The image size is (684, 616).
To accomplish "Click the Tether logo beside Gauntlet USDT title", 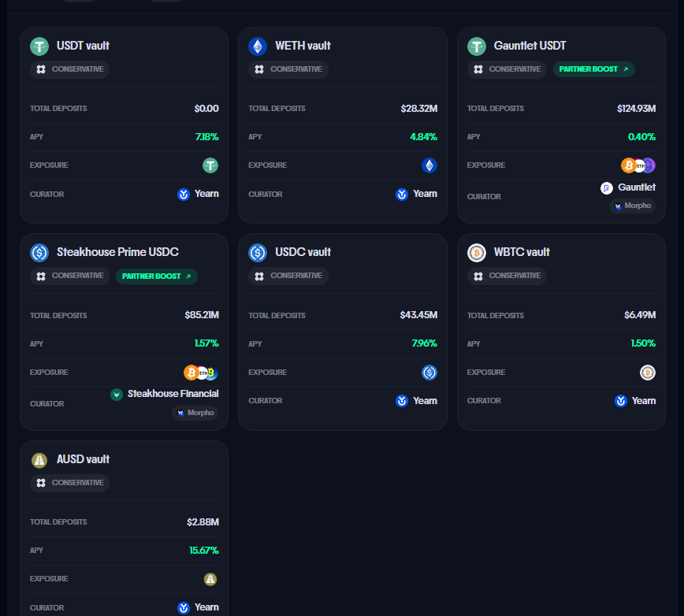I will click(x=476, y=46).
